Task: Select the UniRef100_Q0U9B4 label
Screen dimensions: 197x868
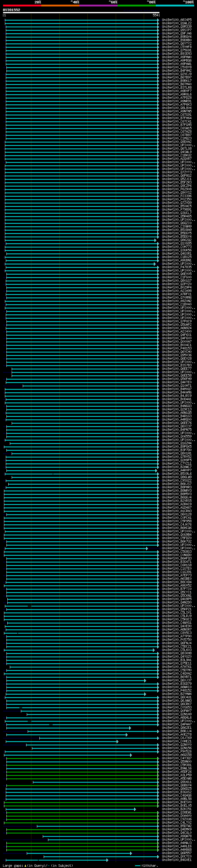Action: [x=177, y=535]
